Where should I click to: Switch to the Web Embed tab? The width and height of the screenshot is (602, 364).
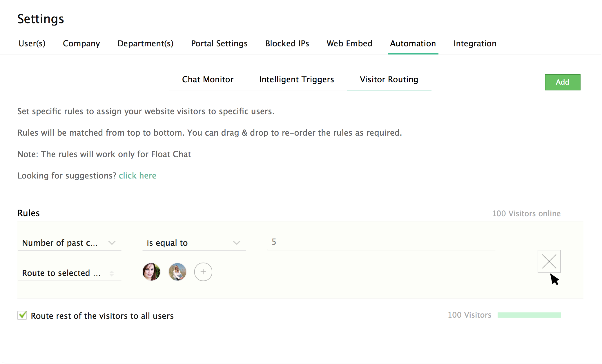point(349,43)
